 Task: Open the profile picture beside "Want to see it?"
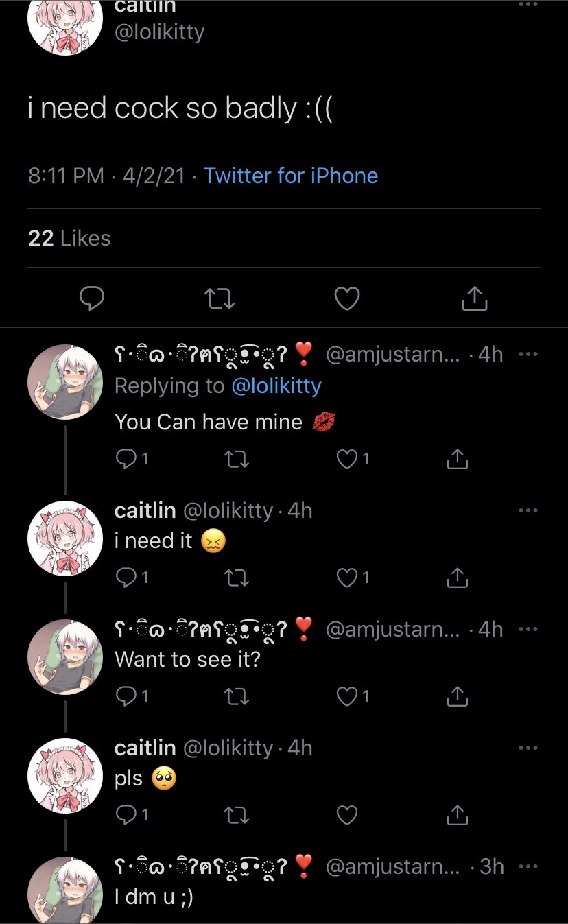[x=65, y=657]
